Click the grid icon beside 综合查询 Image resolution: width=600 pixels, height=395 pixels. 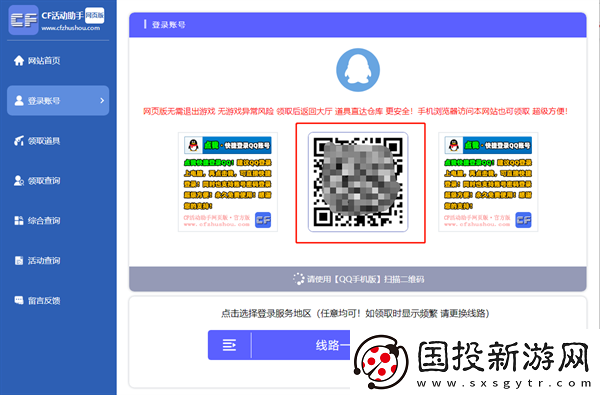coord(19,220)
